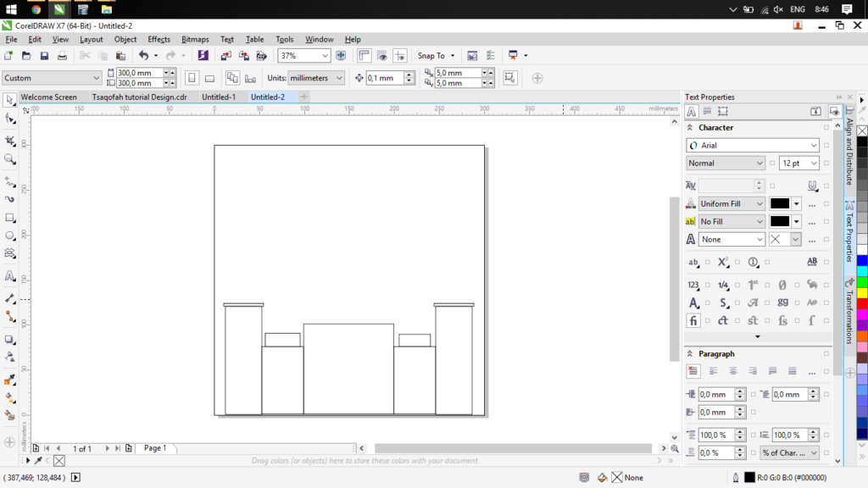Image resolution: width=868 pixels, height=488 pixels.
Task: Switch page to landscape orientation
Action: point(209,78)
